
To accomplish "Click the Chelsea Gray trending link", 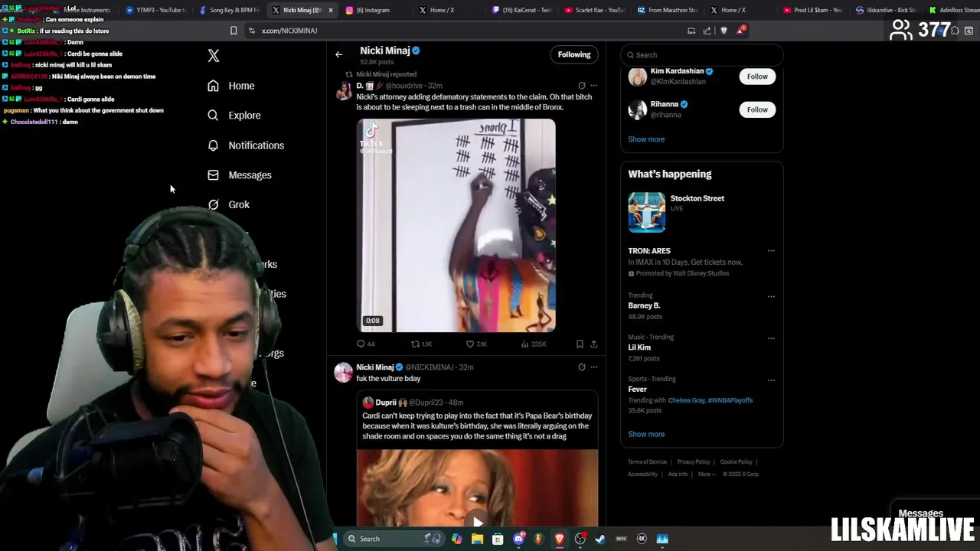I will [685, 400].
